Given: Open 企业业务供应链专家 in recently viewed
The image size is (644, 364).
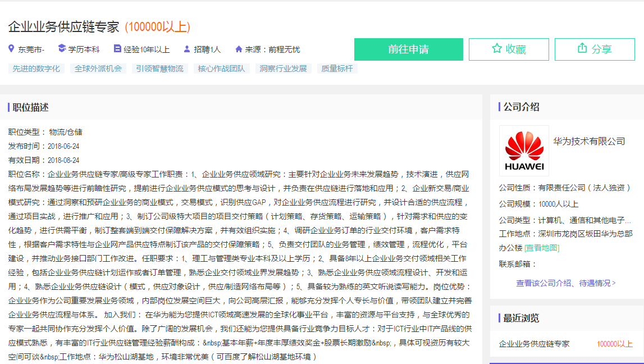Looking at the screenshot, I should [x=535, y=344].
